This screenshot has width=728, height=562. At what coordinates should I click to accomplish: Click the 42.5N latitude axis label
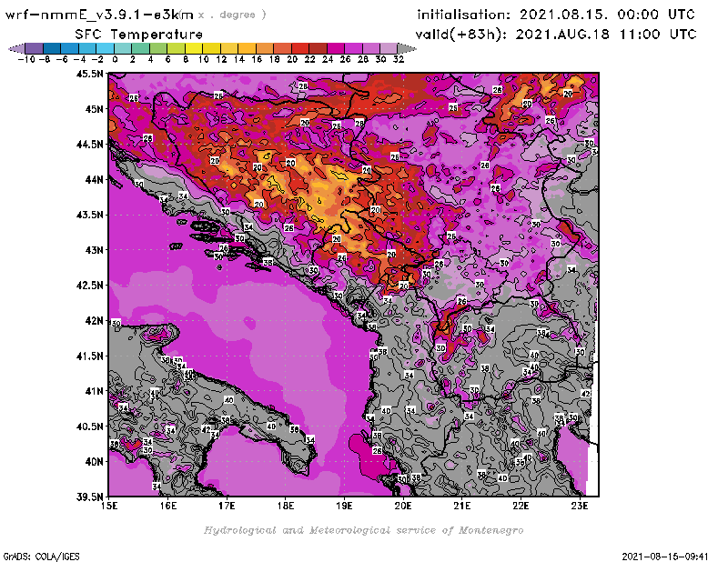pos(89,286)
